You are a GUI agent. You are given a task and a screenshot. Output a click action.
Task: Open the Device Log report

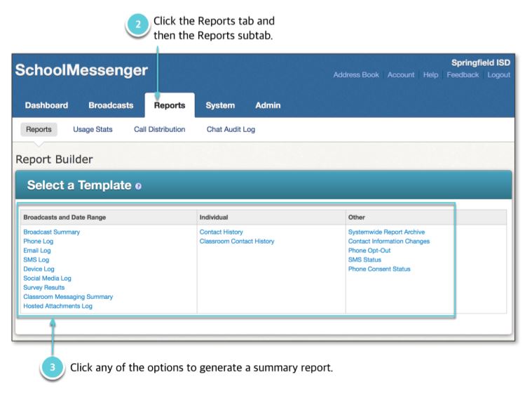[39, 269]
